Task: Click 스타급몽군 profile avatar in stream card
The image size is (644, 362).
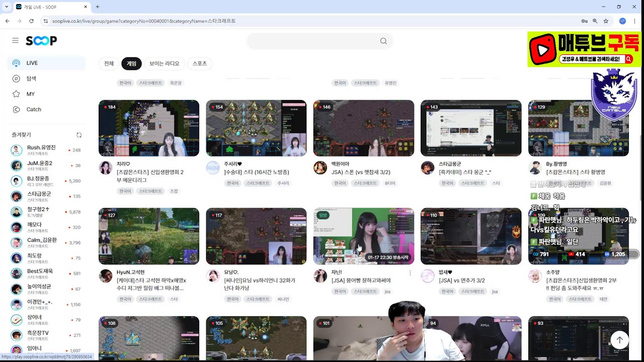Action: click(x=428, y=168)
